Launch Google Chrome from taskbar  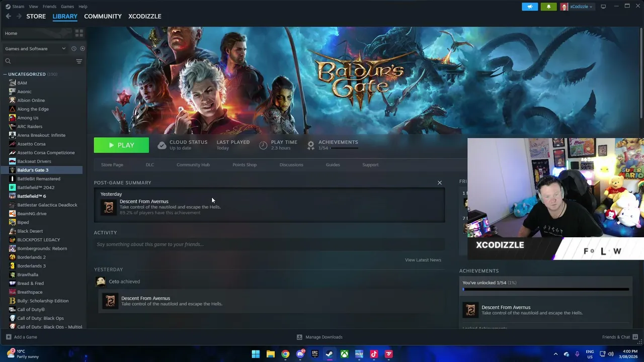(285, 354)
